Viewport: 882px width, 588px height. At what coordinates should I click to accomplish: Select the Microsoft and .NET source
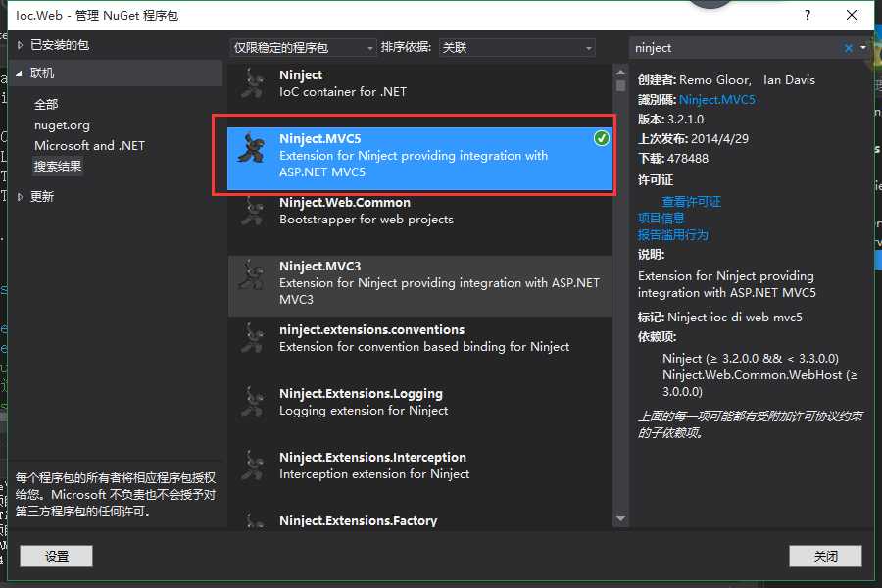(x=89, y=145)
